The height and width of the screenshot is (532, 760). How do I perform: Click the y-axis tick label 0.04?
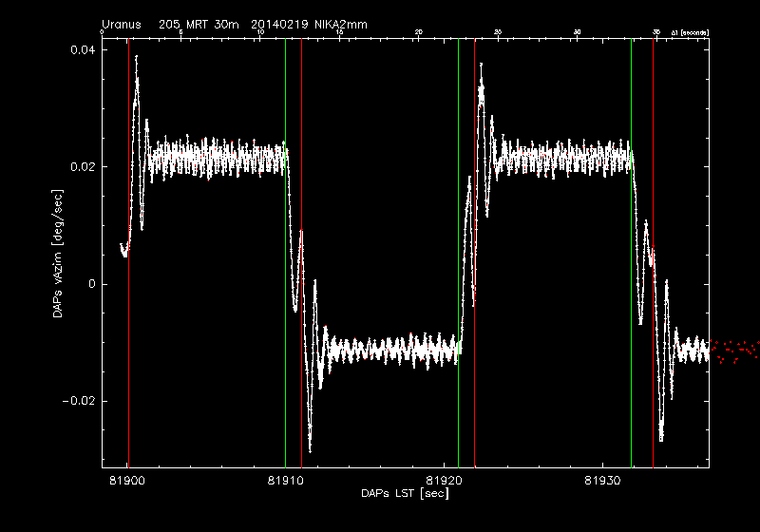(x=80, y=49)
